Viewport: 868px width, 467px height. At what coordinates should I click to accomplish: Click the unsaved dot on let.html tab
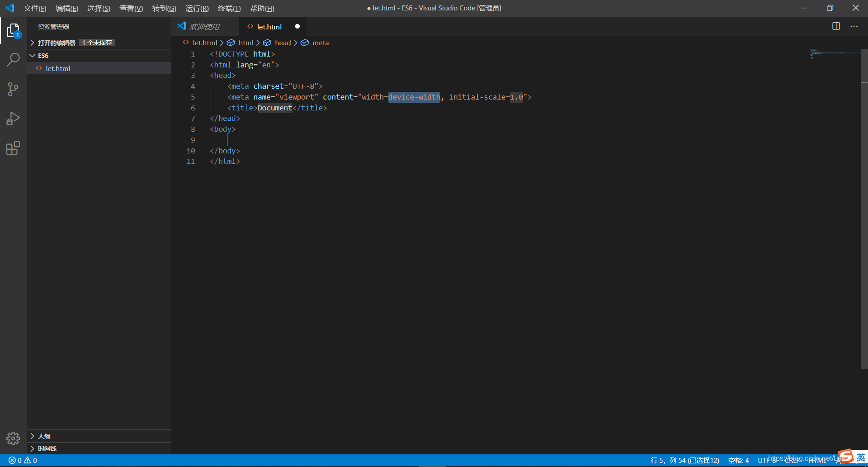[297, 26]
